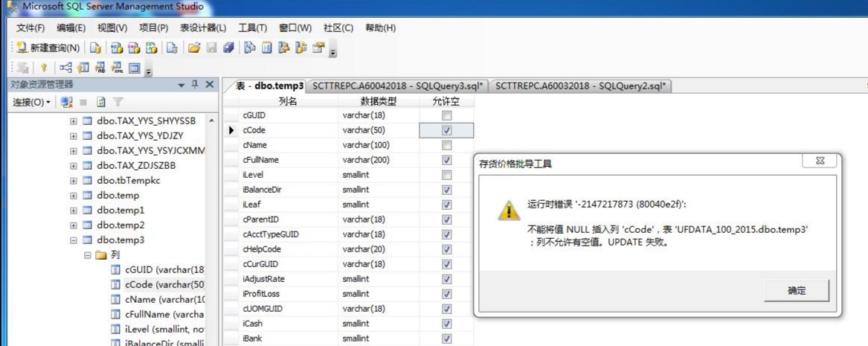868x346 pixels.
Task: Expand dbo.temp1 tree node
Action: click(73, 211)
